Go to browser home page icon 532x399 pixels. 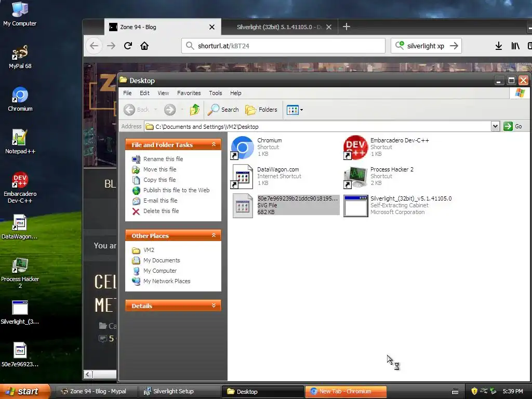coord(144,46)
